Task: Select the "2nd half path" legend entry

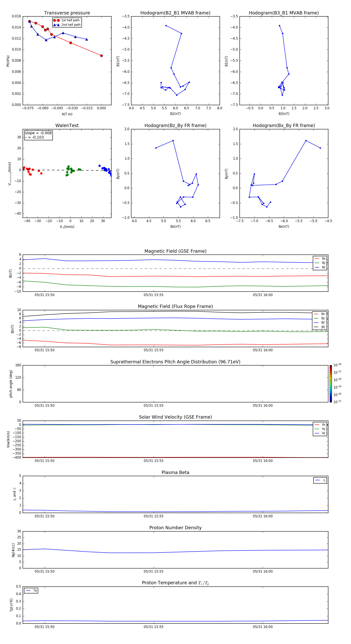Action: click(67, 25)
